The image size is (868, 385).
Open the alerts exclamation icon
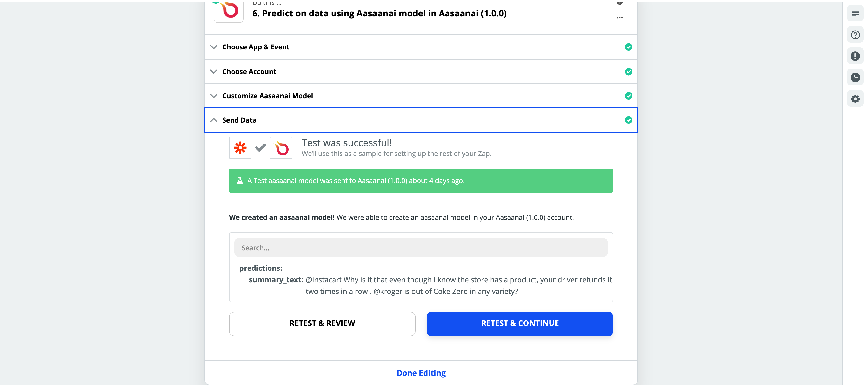855,56
